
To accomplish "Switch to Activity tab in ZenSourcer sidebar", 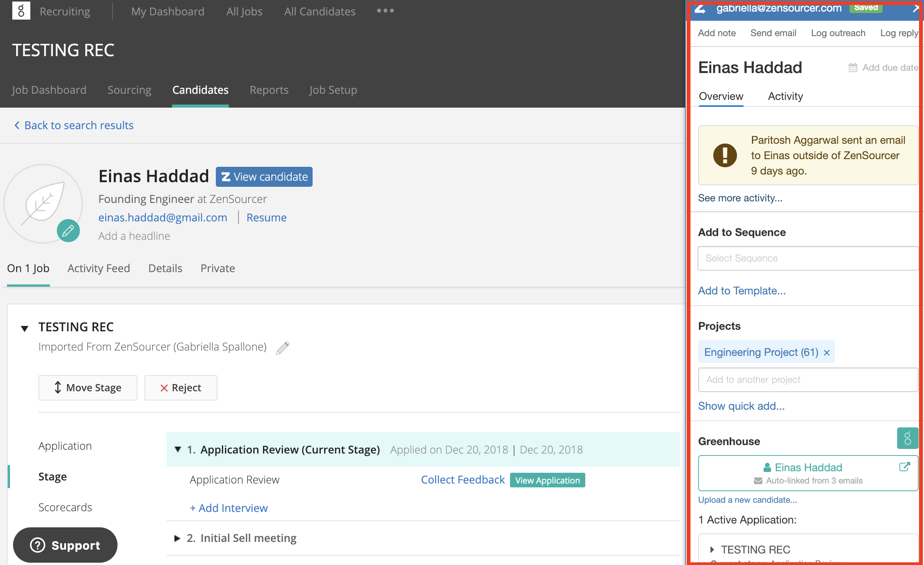I will coord(785,96).
